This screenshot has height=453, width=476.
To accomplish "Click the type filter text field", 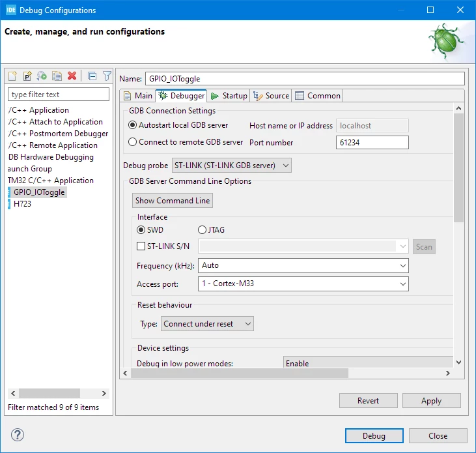I will [59, 95].
